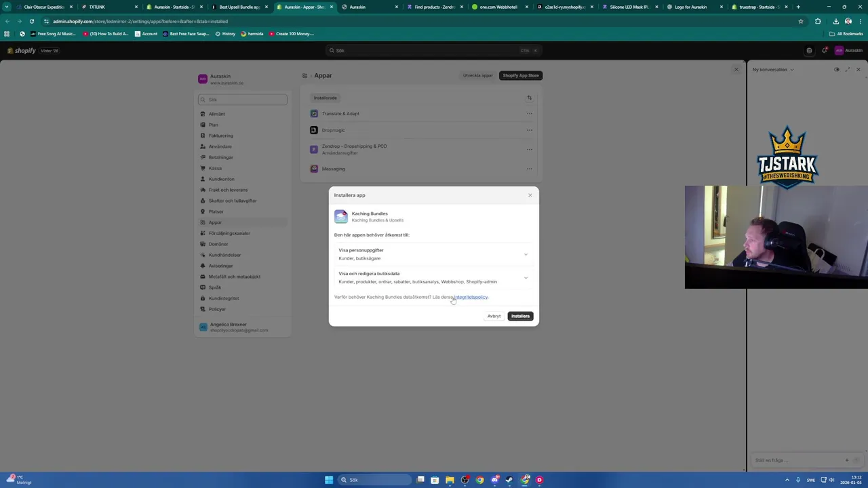Screen dimensions: 868x488
Task: Open the Auraskin account menu top-right
Action: pyautogui.click(x=848, y=50)
